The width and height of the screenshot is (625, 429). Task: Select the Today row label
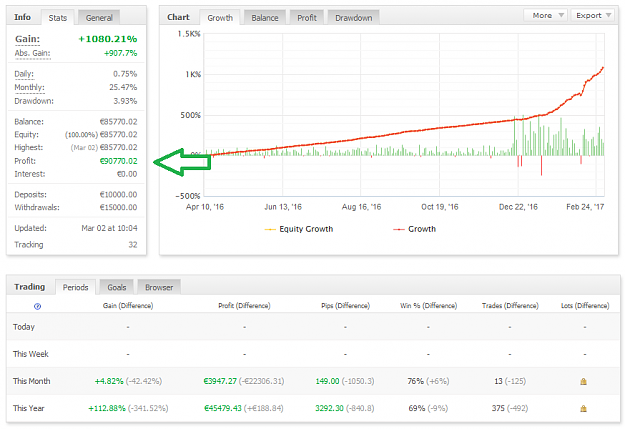point(24,327)
